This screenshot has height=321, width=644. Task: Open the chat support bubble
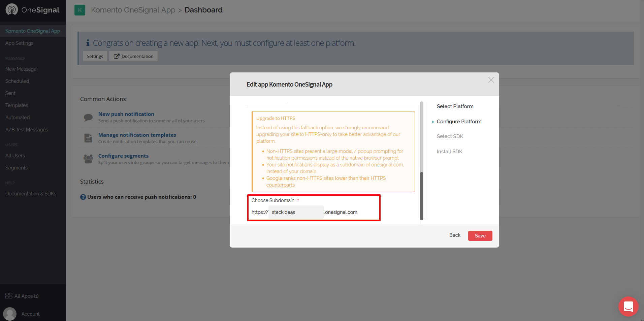click(629, 307)
